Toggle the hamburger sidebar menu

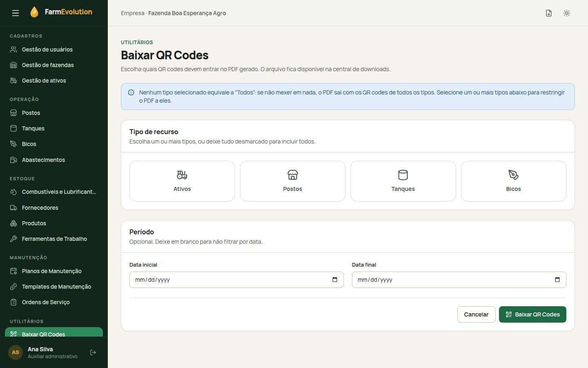click(16, 13)
